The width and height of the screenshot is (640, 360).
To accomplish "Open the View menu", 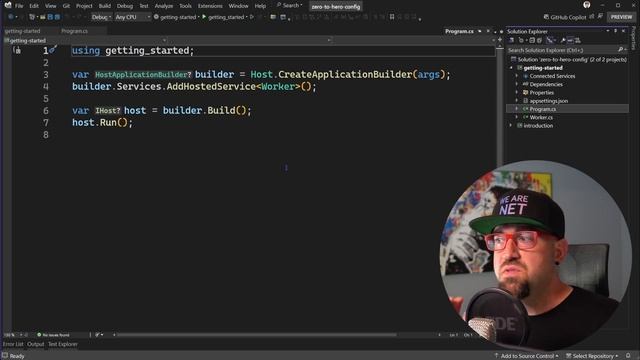I will point(51,6).
